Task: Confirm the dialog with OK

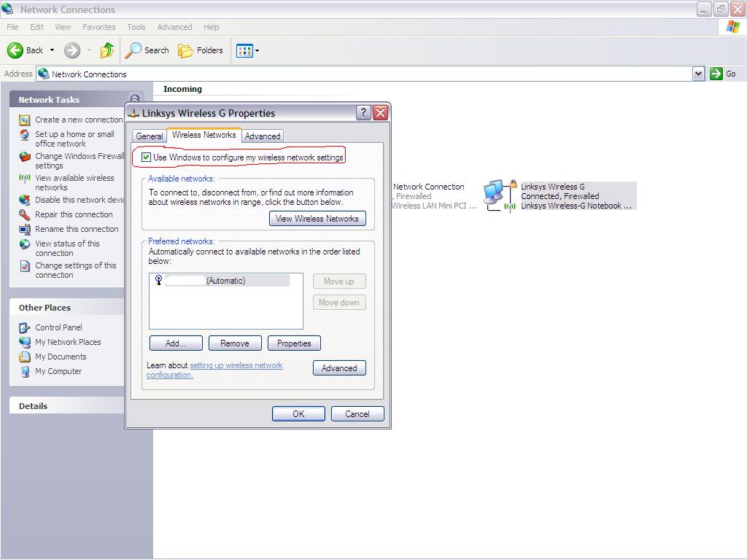Action: click(298, 414)
